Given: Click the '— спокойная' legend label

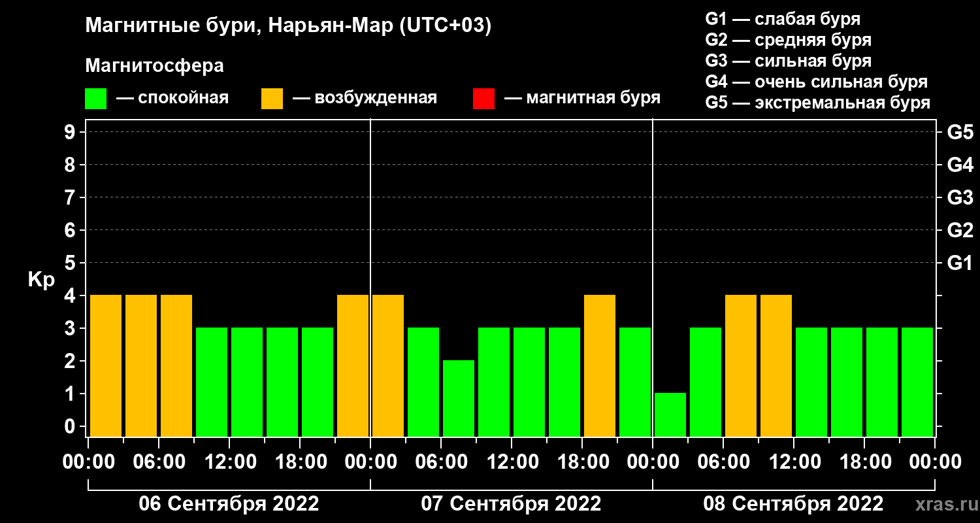Looking at the screenshot, I should pyautogui.click(x=172, y=99).
